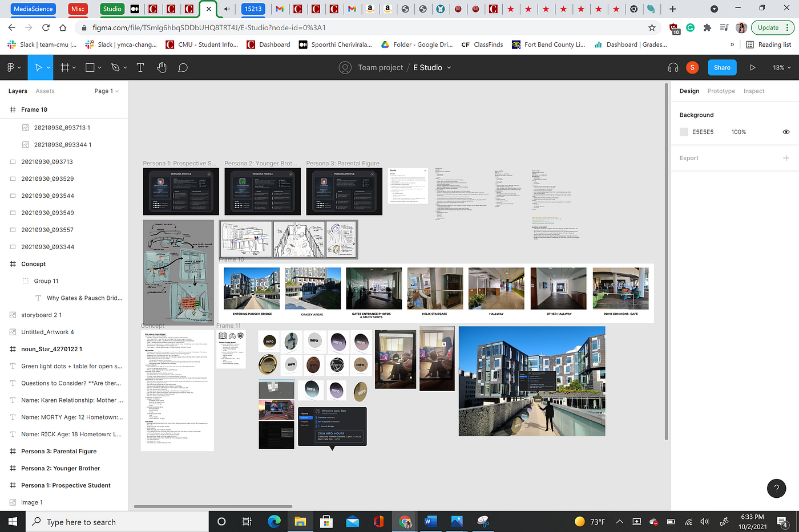Open the Figma help button
This screenshot has height=532, width=799.
click(x=776, y=488)
